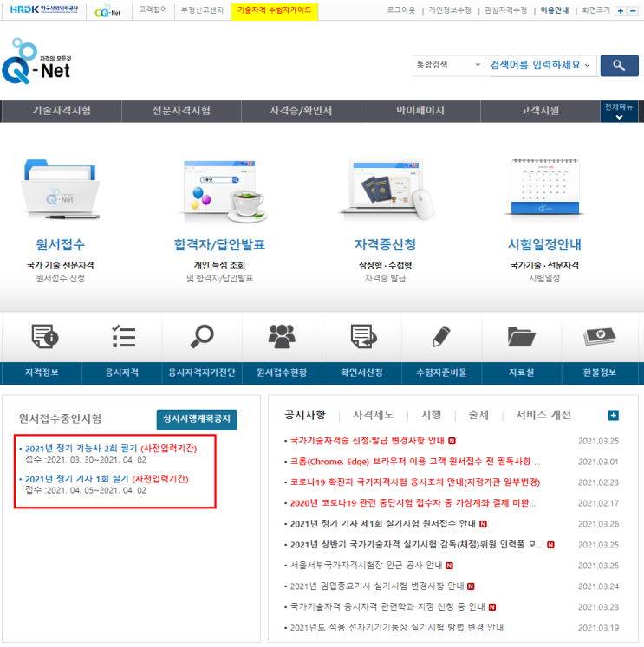Open the 통합검색 category dropdown
Image resolution: width=644 pixels, height=647 pixels.
[448, 65]
